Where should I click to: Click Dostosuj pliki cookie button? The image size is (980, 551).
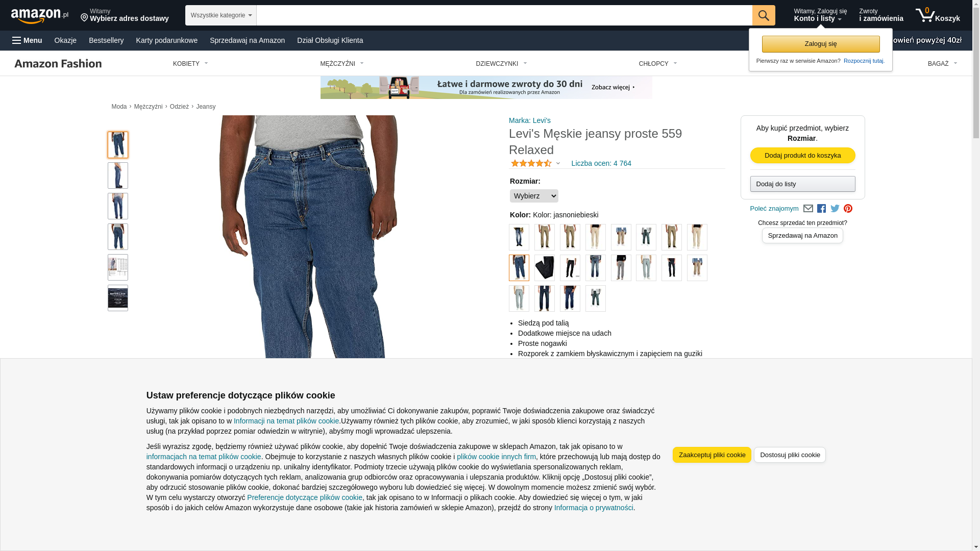click(x=790, y=455)
